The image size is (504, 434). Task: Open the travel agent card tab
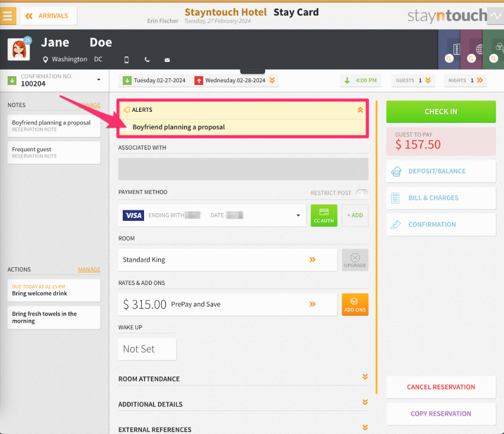(x=471, y=49)
